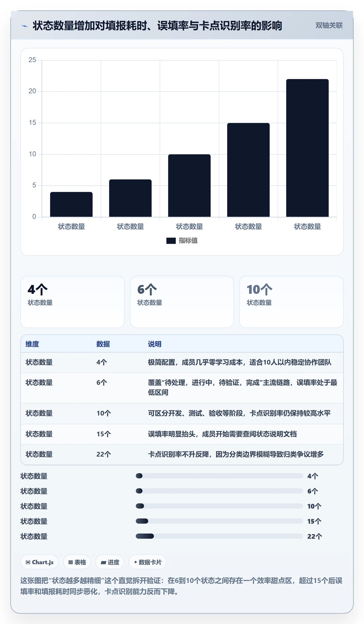Click the summary paragraph starting 这张图把
364x624 pixels.
pos(181,586)
